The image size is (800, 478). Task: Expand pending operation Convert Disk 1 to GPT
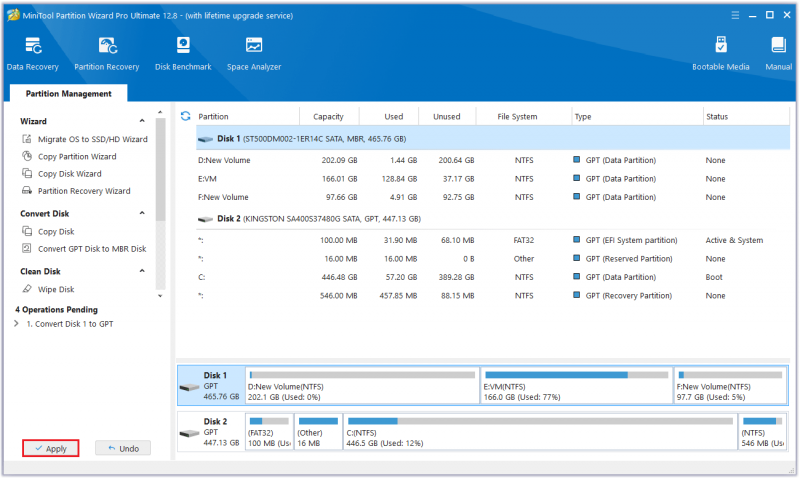[x=16, y=323]
